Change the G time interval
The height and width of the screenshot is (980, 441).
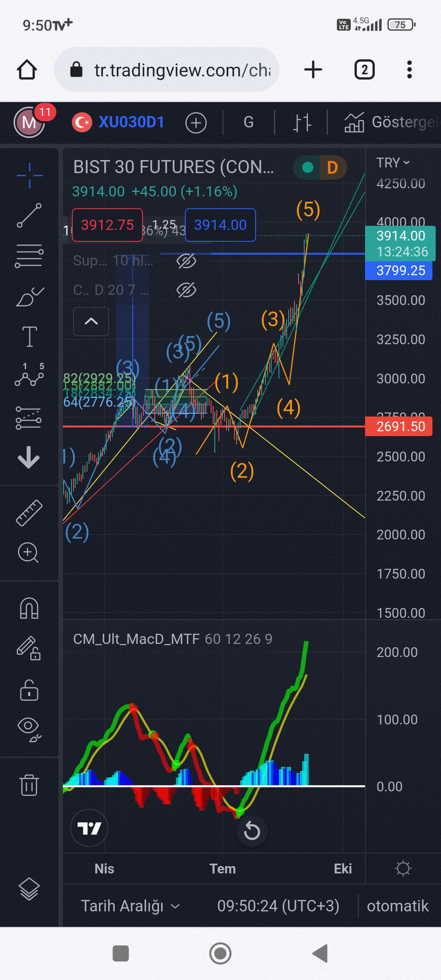point(249,122)
